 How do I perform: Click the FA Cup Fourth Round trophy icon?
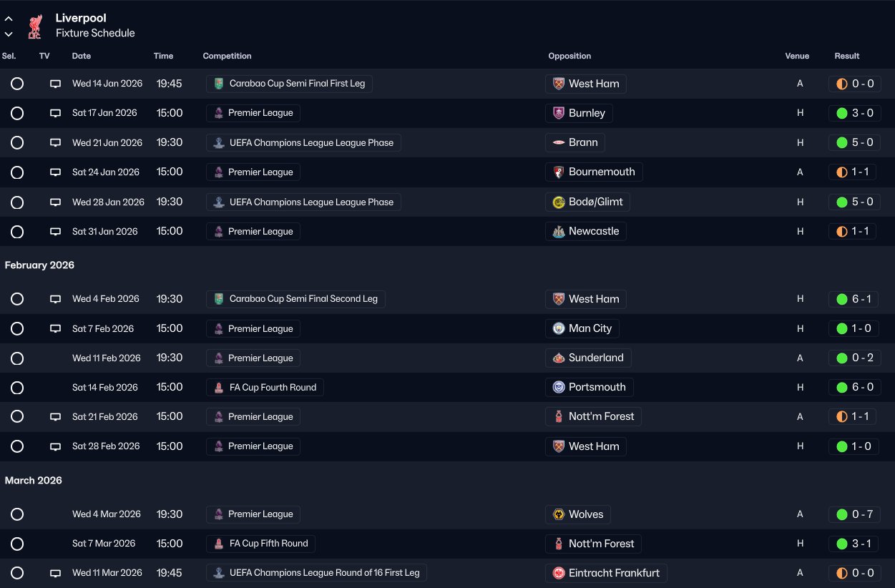(219, 388)
